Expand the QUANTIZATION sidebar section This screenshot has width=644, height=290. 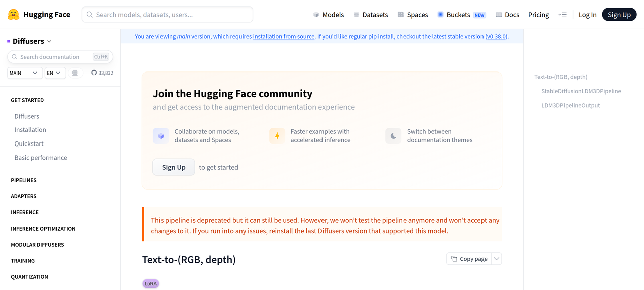(29, 277)
